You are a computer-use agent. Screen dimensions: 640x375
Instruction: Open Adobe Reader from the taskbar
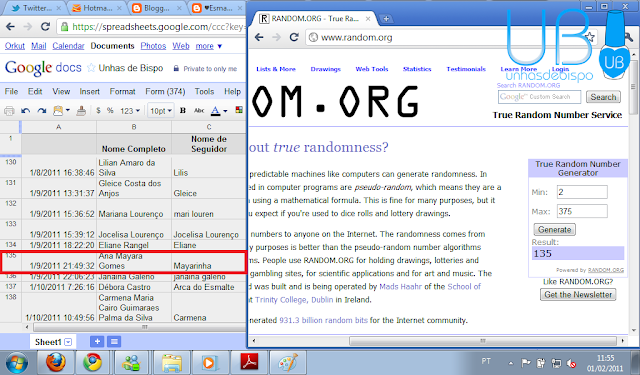[250, 362]
